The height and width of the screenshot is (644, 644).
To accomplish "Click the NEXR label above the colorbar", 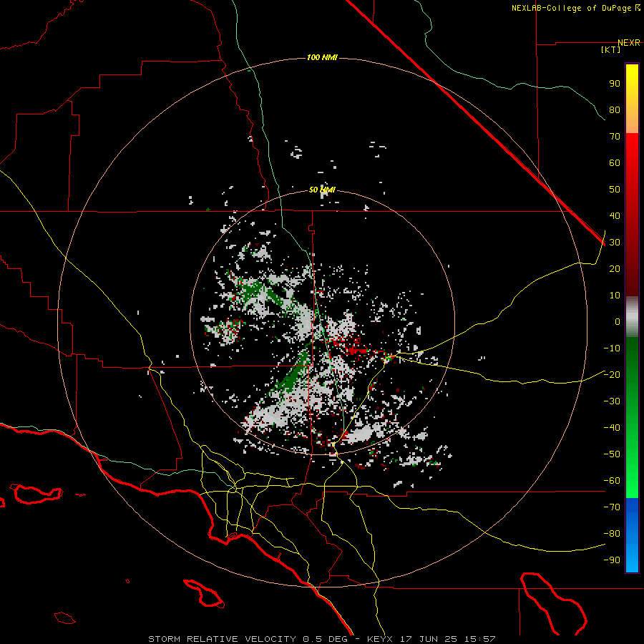I will [629, 43].
